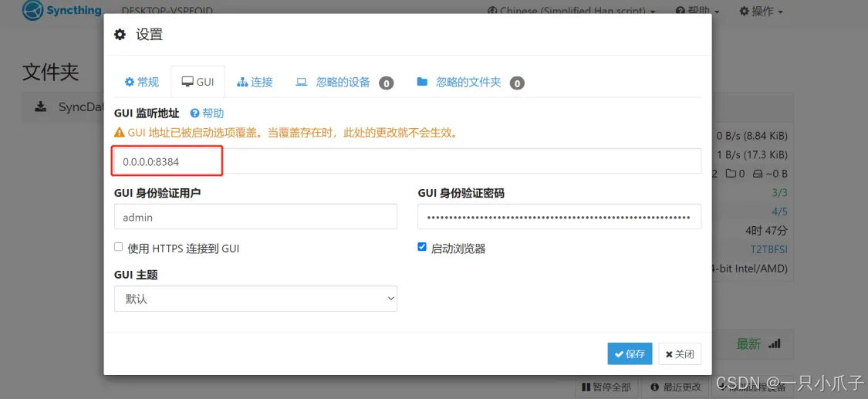Enable 使用 HTTPS 连接到 GUI checkbox

click(x=119, y=247)
